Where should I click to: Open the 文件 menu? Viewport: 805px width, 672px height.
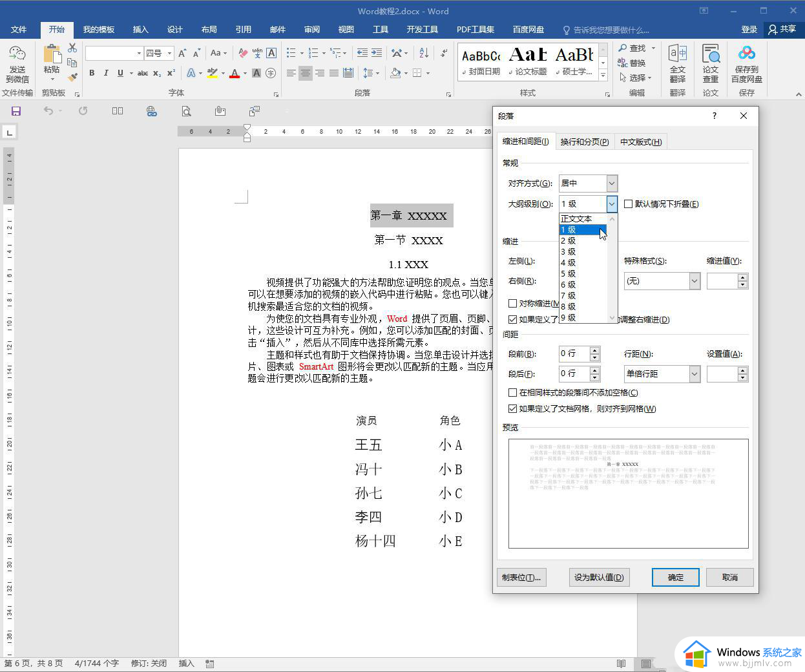tap(19, 30)
